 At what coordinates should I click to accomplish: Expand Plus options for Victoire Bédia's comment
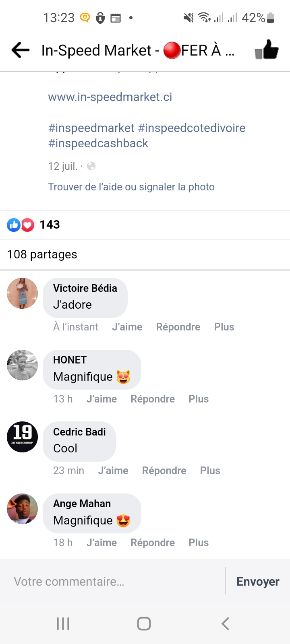tap(224, 327)
